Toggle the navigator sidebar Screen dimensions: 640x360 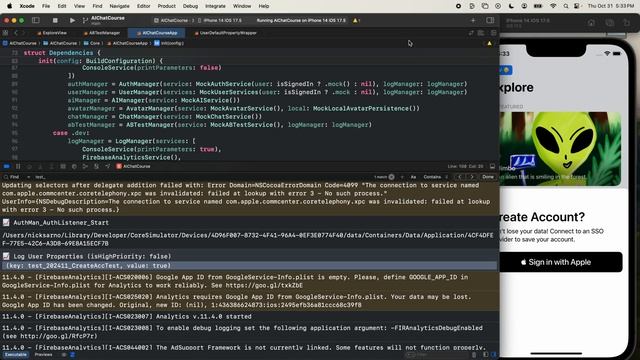pos(36,20)
